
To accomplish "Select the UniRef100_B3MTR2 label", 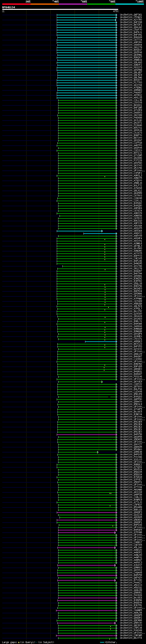I will 131,281.
